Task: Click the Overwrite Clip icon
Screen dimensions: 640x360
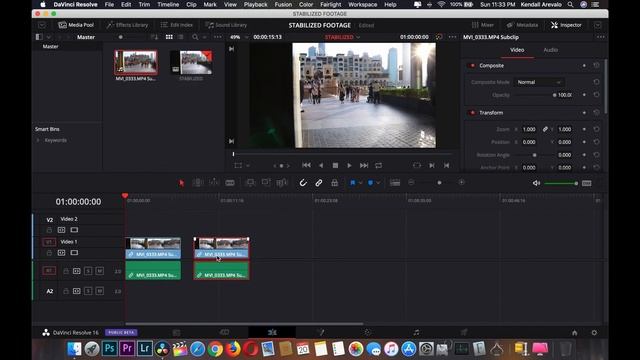Action: tap(266, 183)
